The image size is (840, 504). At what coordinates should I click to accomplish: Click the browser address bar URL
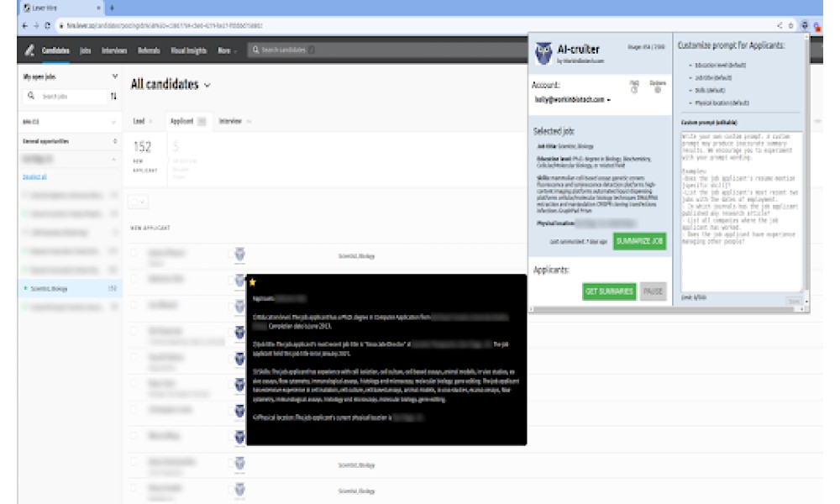tap(165, 26)
